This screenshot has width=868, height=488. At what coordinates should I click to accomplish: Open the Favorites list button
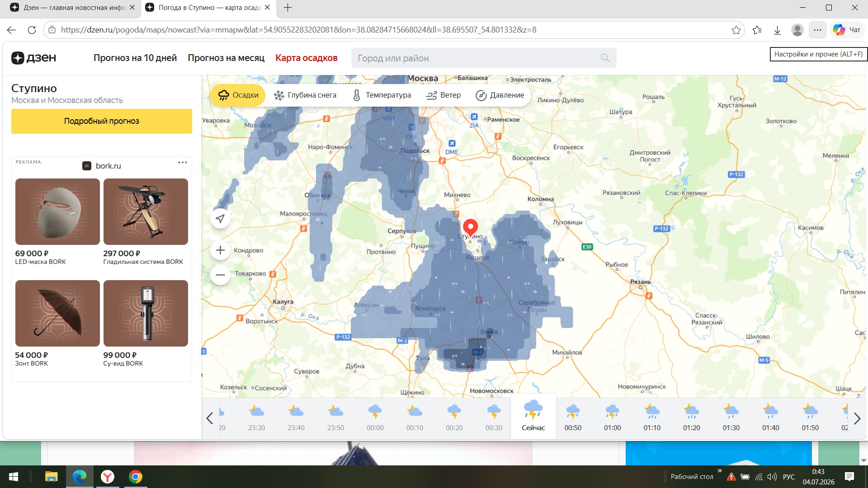click(757, 30)
